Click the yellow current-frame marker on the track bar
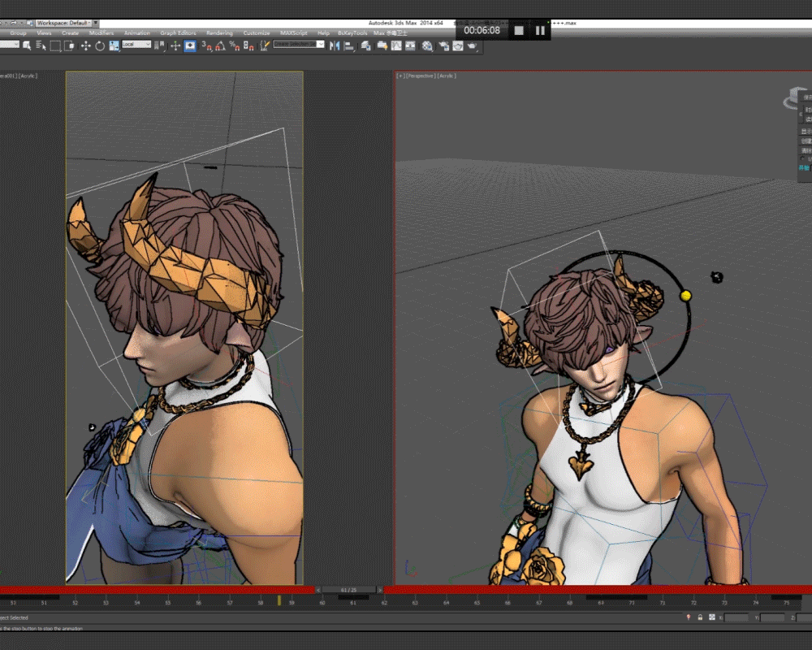812x650 pixels. pyautogui.click(x=279, y=600)
